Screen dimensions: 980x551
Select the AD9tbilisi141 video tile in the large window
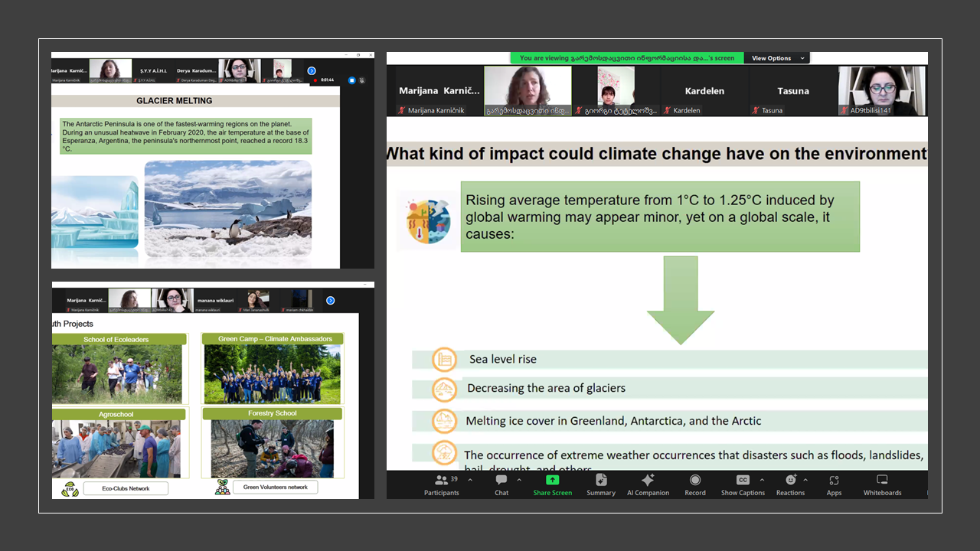[x=882, y=91]
